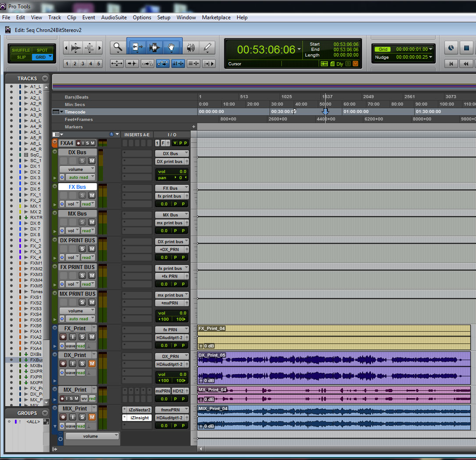Open the AudioSuite menu
Viewport: 476px width, 460px height.
point(114,17)
